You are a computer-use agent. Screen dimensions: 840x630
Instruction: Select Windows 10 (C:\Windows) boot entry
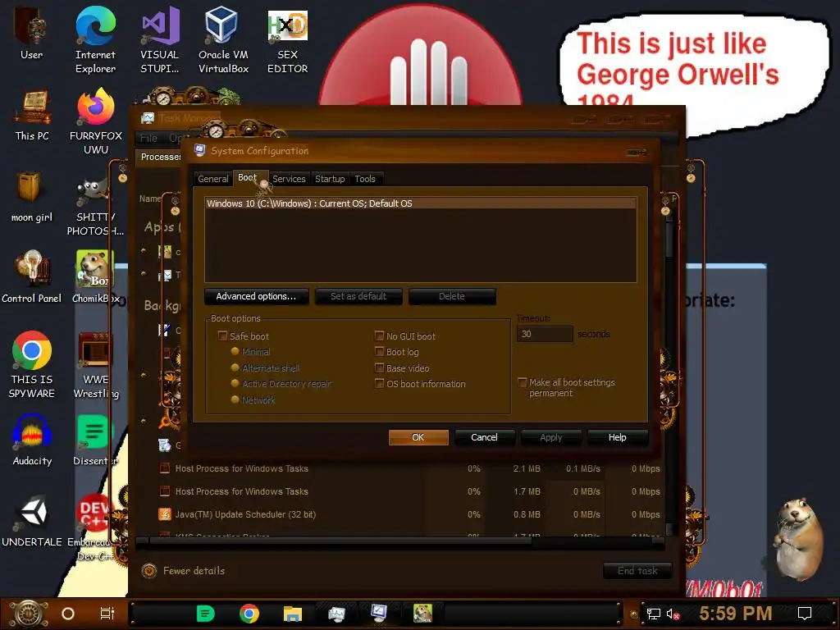(x=421, y=203)
